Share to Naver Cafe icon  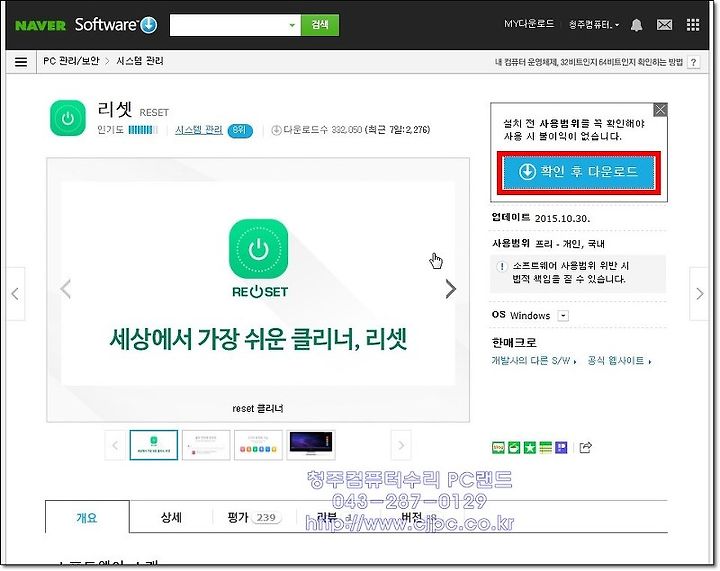[514, 448]
